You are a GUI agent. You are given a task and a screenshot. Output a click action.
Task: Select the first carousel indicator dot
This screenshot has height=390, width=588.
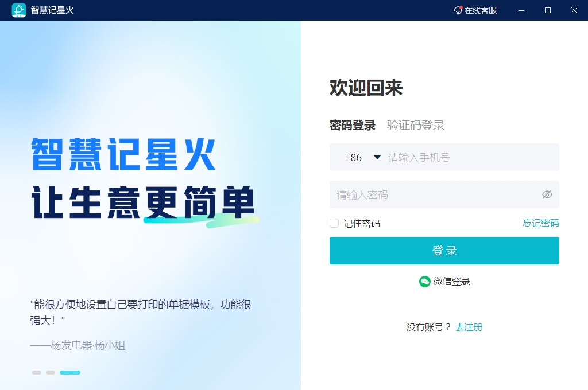point(37,372)
